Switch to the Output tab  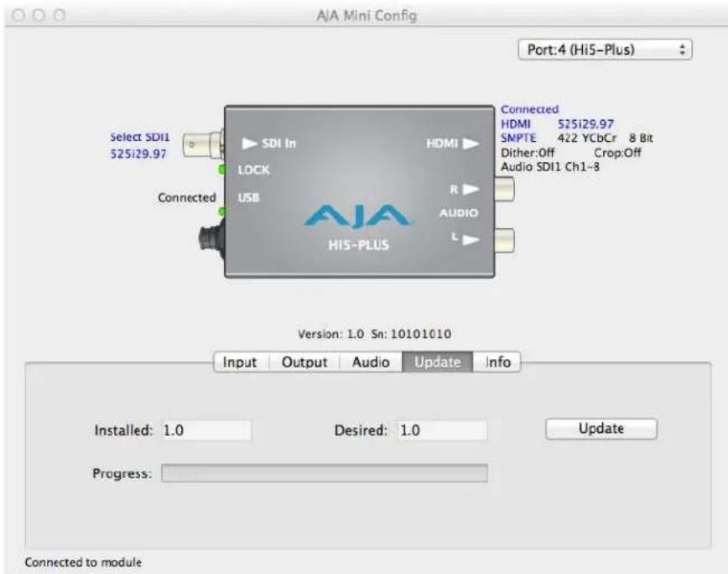point(304,362)
